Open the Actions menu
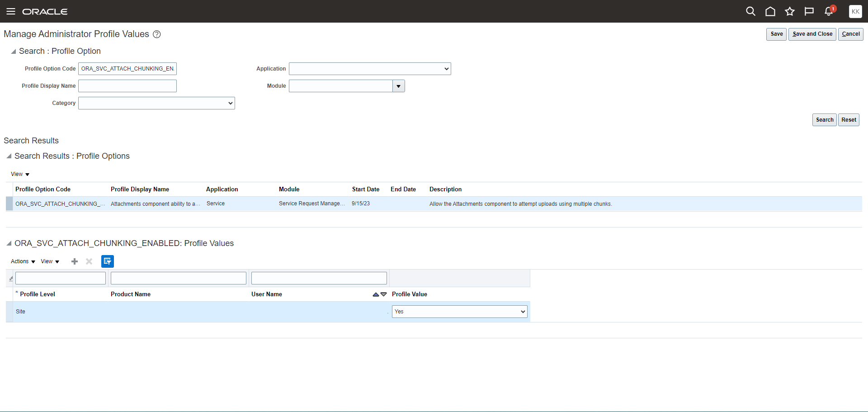Viewport: 868px width, 412px height. click(22, 261)
